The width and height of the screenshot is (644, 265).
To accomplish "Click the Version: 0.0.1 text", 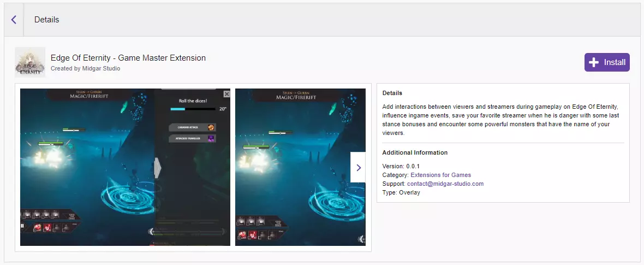I will coord(401,166).
